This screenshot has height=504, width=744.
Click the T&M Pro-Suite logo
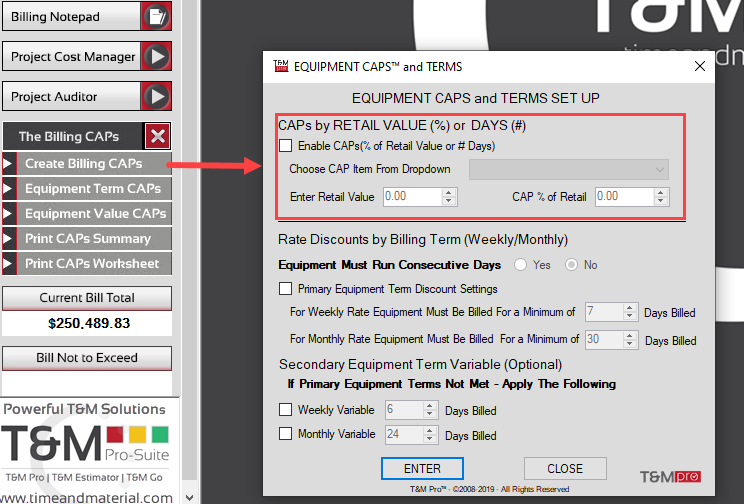[85, 443]
